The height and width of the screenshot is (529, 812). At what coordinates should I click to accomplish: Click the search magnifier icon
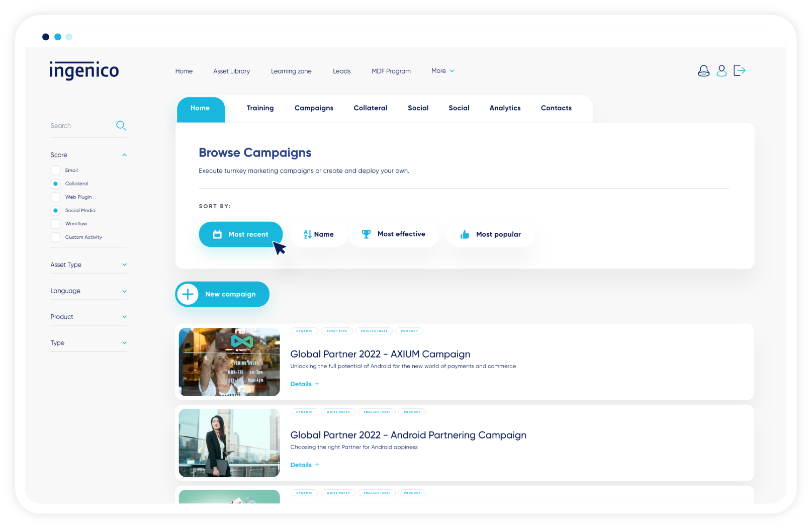(121, 126)
